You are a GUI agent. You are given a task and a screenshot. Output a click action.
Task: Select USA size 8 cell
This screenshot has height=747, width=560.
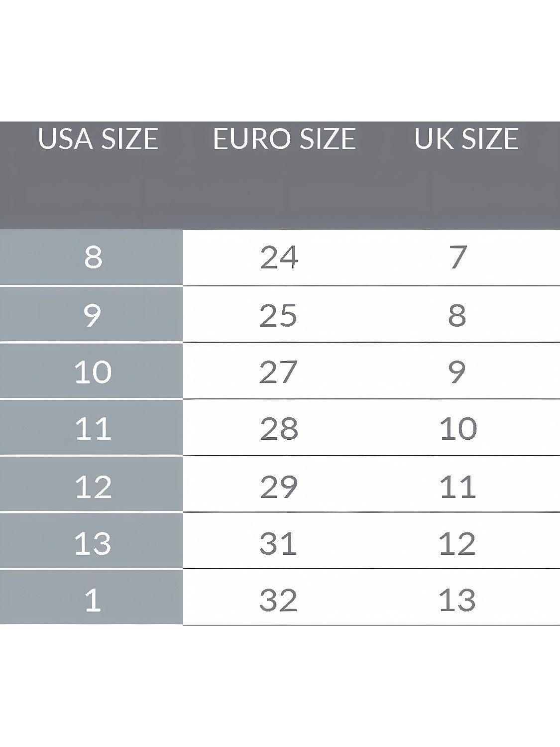point(91,257)
